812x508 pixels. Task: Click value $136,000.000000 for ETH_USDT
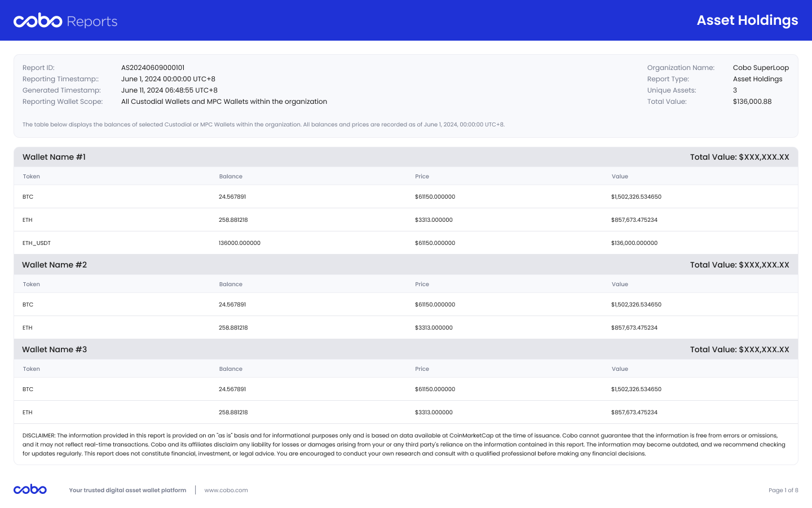634,243
